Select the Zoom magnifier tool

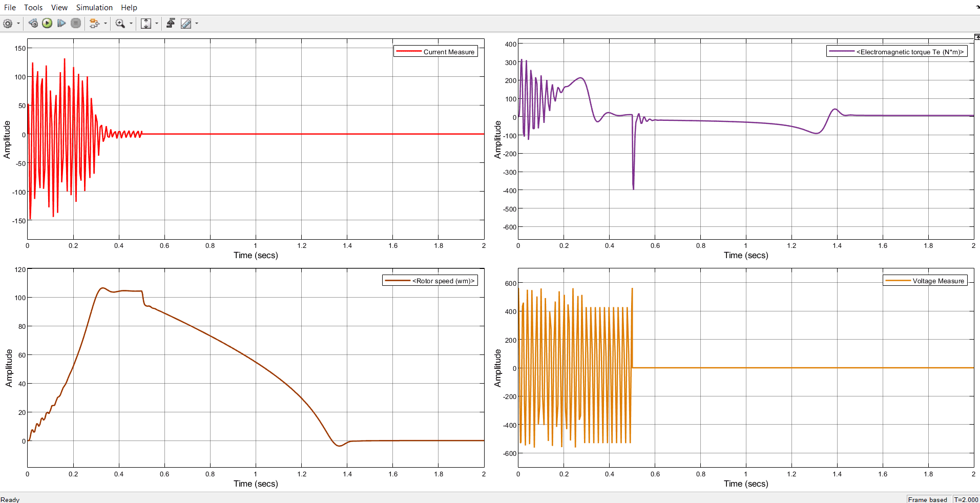click(120, 24)
